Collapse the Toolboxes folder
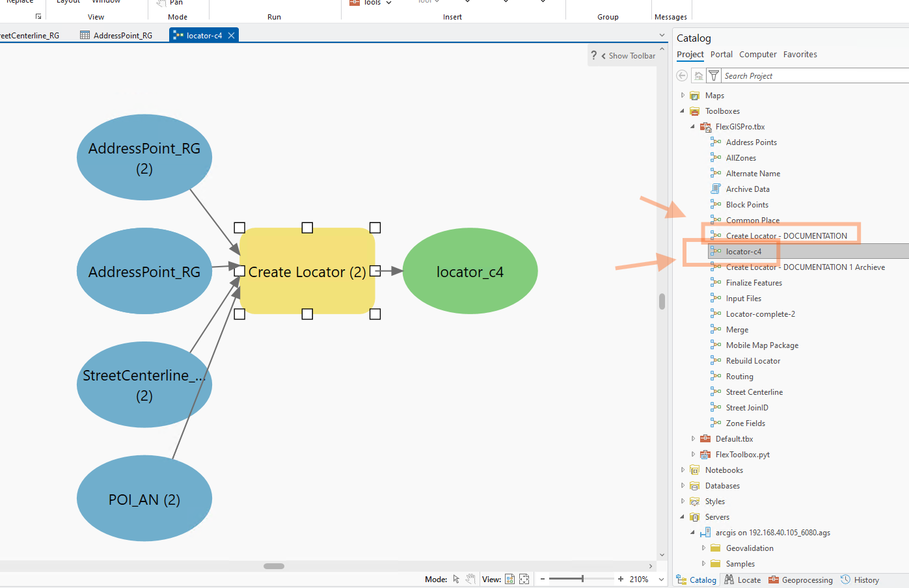The width and height of the screenshot is (909, 588). [682, 111]
